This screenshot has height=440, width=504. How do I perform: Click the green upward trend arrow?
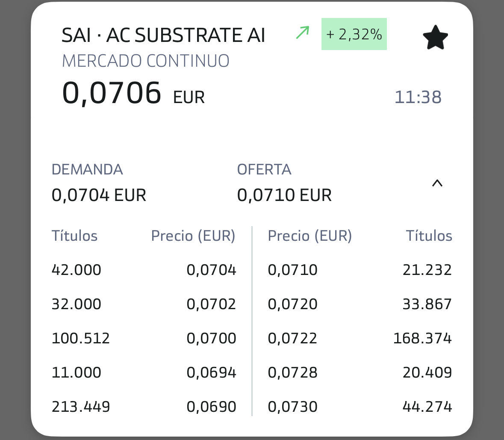[303, 33]
